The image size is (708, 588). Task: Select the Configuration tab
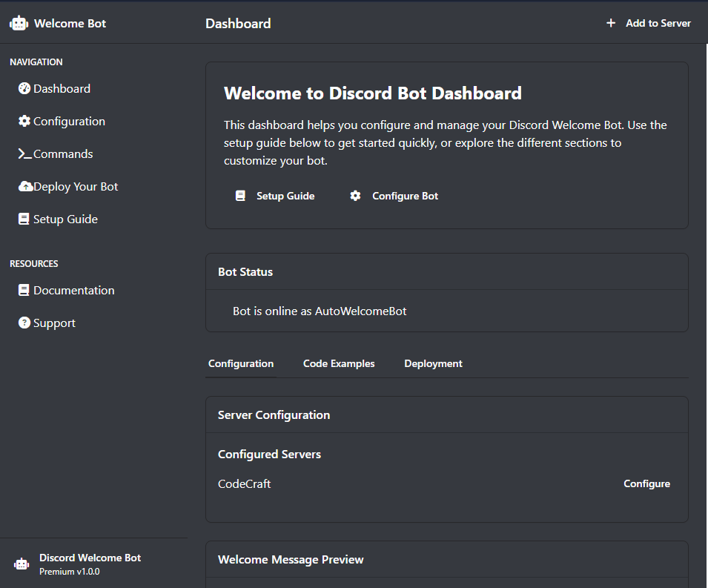coord(241,364)
